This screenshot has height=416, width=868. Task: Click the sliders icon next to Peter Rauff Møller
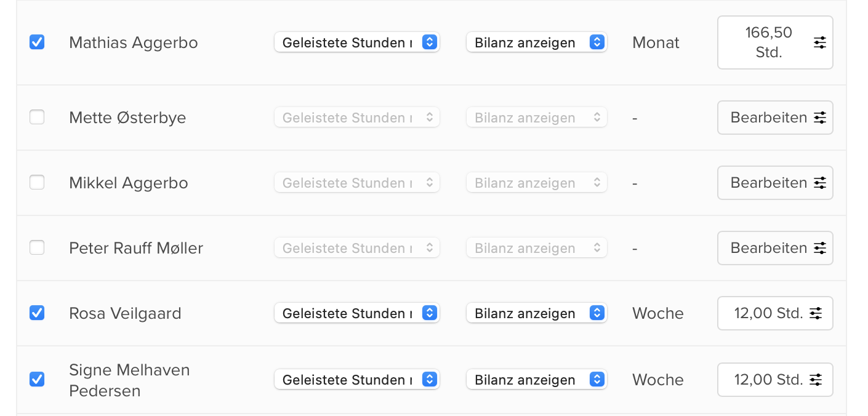tap(819, 248)
